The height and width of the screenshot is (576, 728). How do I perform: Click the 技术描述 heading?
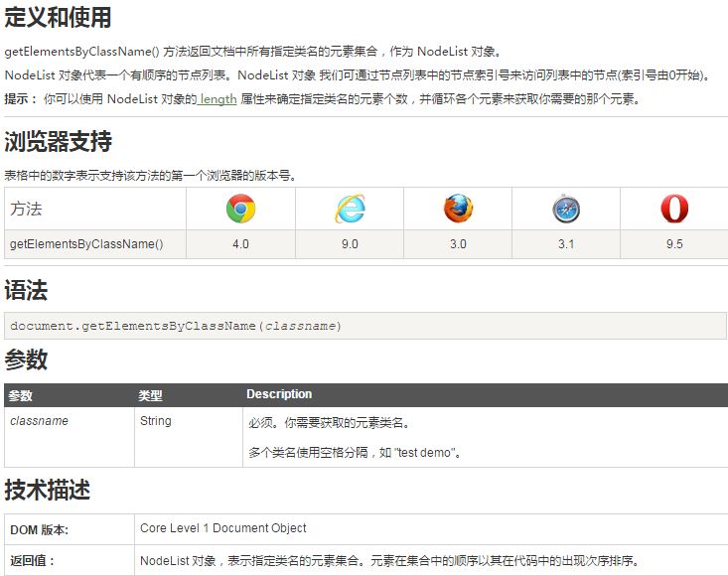pos(48,490)
